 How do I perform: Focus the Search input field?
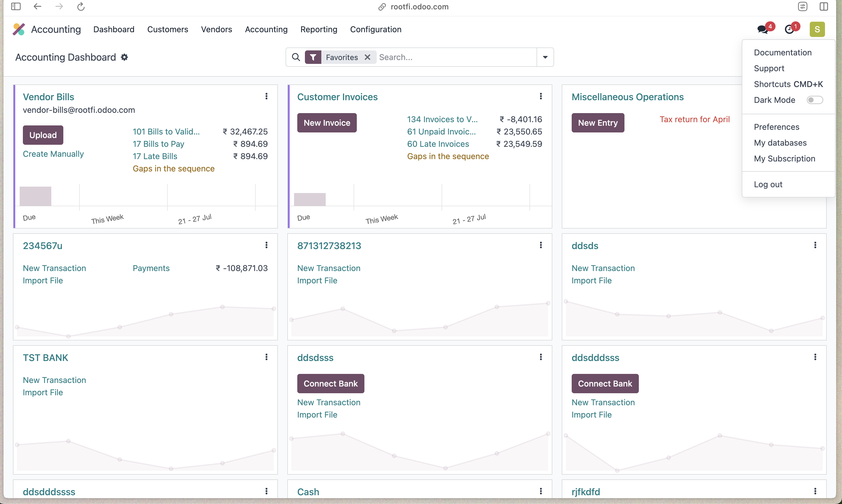pyautogui.click(x=455, y=57)
